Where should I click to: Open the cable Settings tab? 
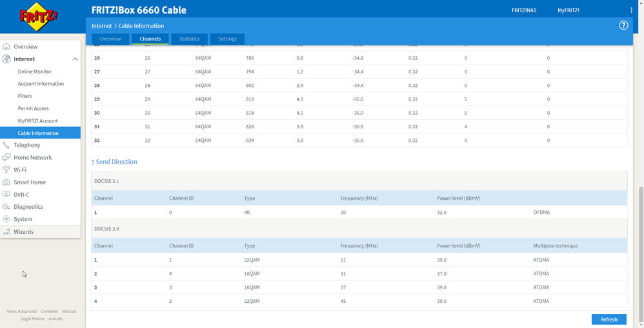[x=227, y=39]
